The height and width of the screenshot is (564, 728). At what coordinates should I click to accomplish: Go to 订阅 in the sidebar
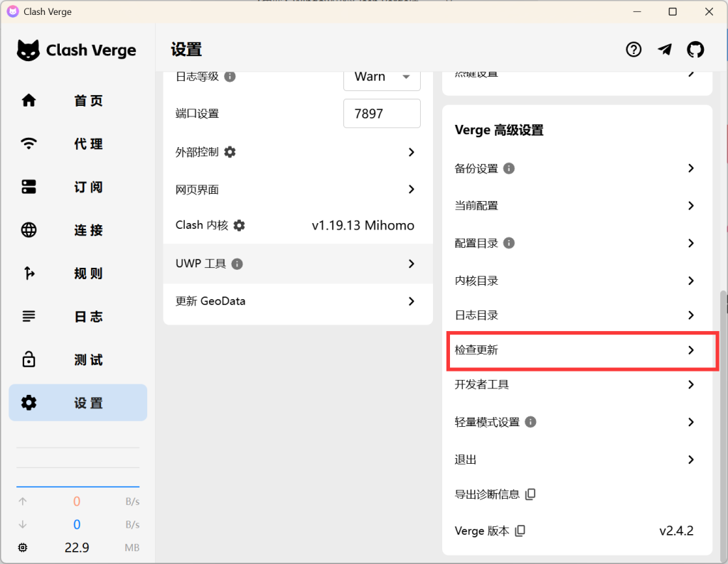(78, 186)
